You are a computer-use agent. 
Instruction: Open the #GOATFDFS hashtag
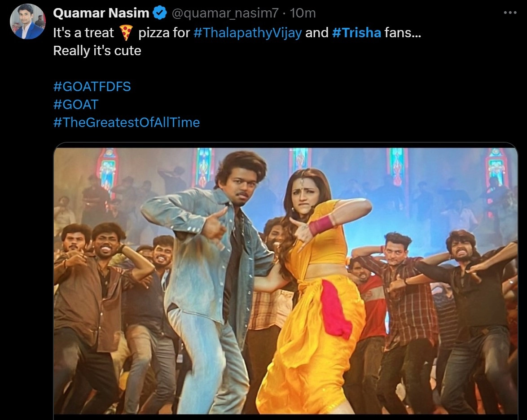coord(92,87)
